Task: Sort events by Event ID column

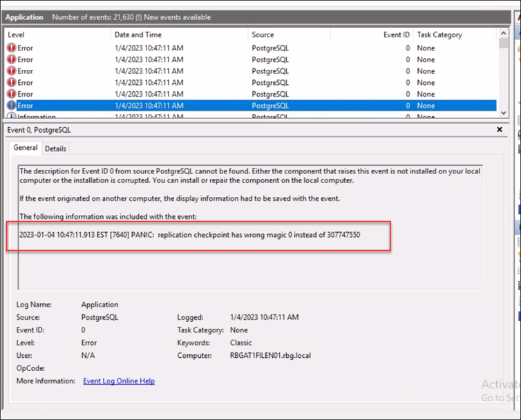Action: point(372,35)
